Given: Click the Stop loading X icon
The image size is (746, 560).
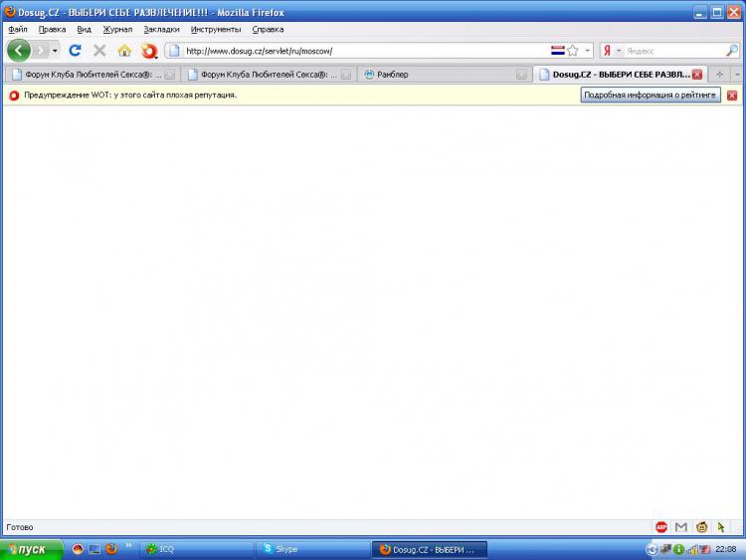Looking at the screenshot, I should 99,51.
